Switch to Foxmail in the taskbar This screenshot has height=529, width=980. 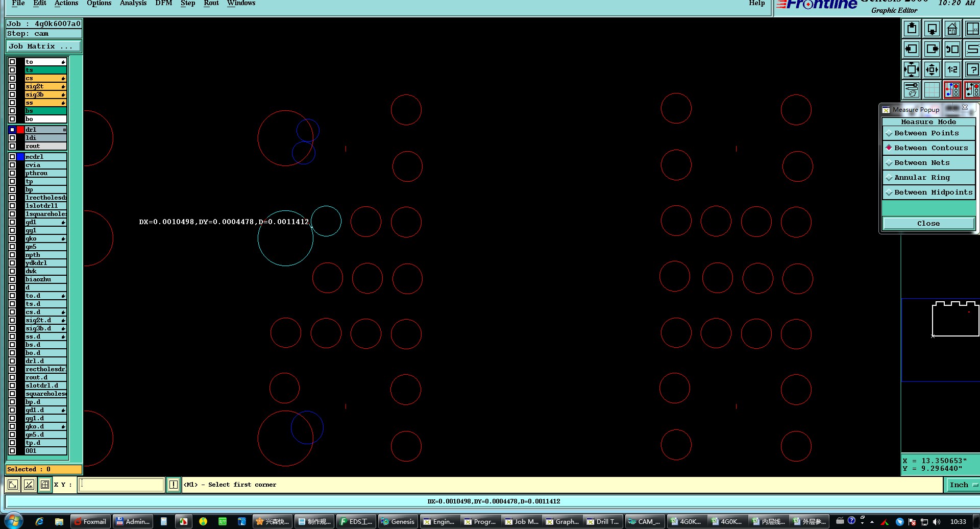pos(90,521)
